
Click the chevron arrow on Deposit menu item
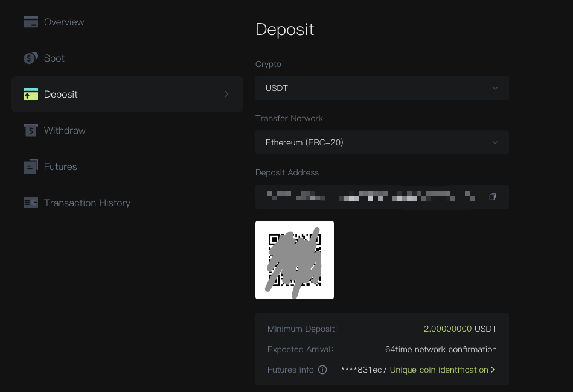tap(226, 94)
